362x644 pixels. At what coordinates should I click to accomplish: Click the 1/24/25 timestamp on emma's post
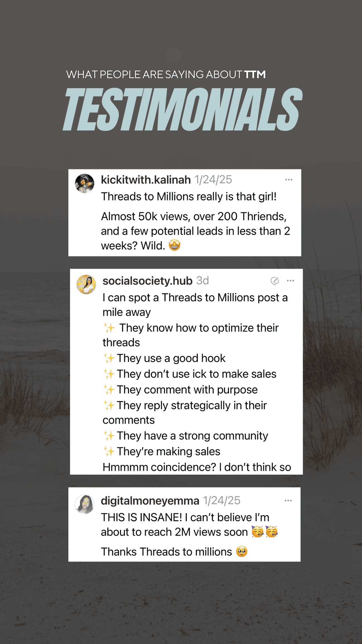[222, 500]
